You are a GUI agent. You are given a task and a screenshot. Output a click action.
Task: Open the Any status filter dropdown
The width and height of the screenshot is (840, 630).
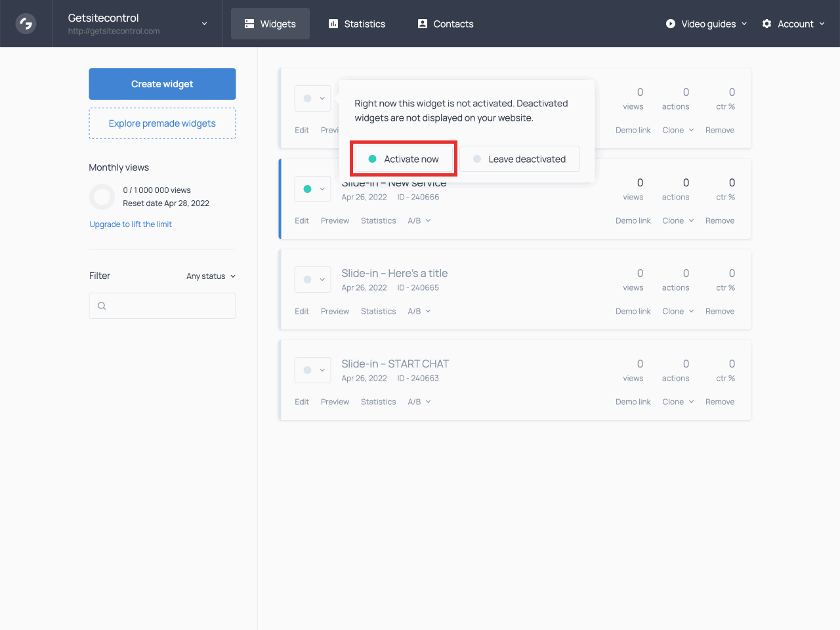coord(211,276)
